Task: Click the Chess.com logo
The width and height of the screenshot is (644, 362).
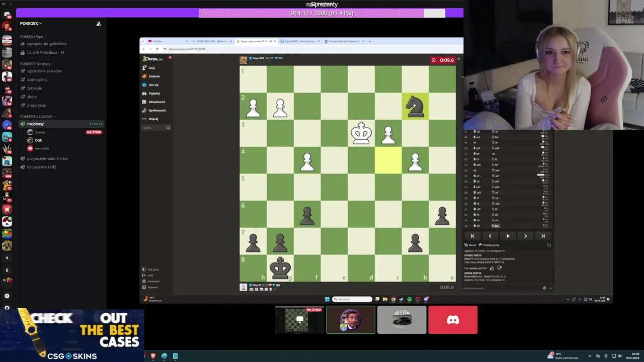Action: (152, 59)
